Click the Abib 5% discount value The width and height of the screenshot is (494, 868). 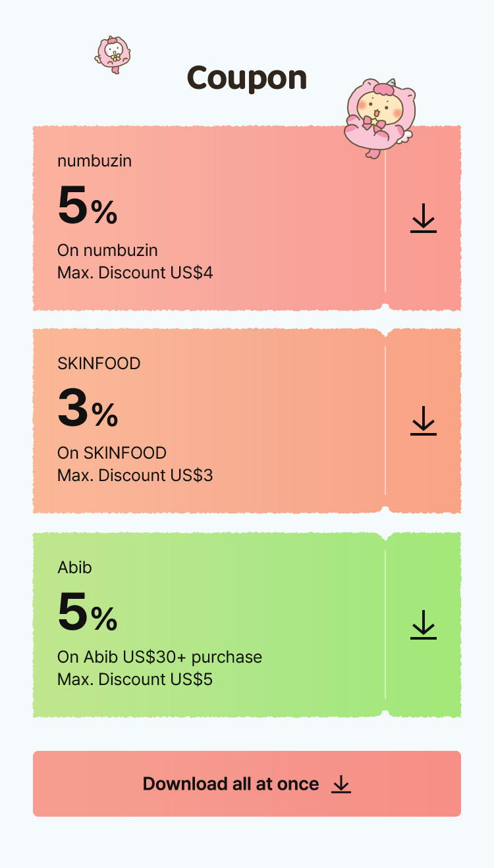(88, 613)
